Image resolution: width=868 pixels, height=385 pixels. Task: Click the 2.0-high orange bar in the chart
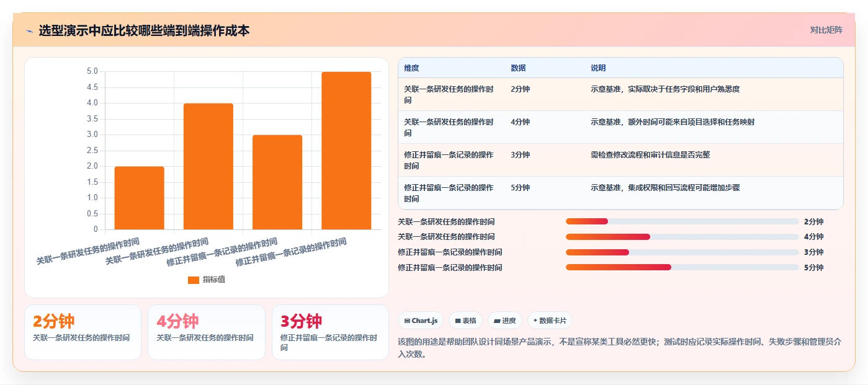point(139,198)
